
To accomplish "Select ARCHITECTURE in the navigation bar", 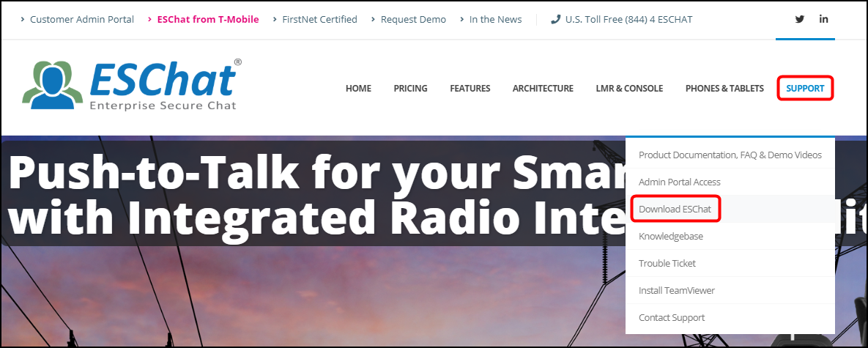I will coord(543,89).
